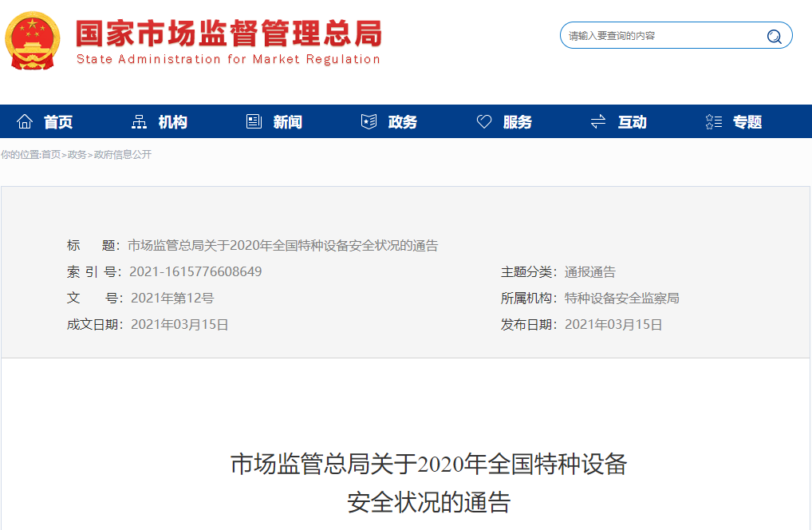The image size is (812, 530).
Task: Click the heart icon beside 服务
Action: tap(484, 122)
